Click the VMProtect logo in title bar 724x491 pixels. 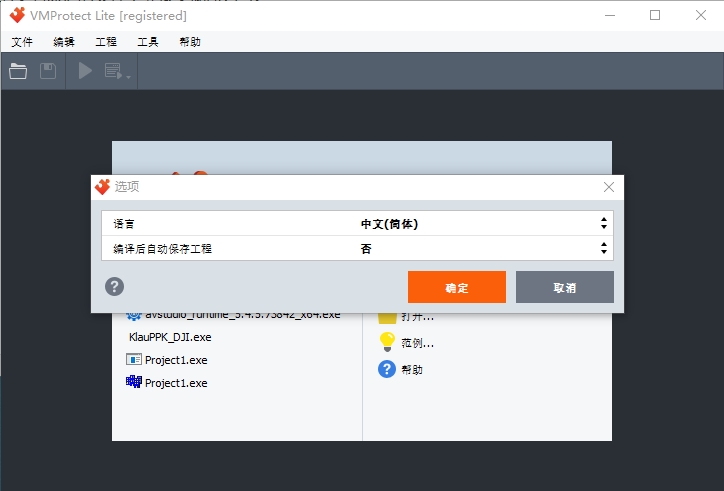click(18, 15)
